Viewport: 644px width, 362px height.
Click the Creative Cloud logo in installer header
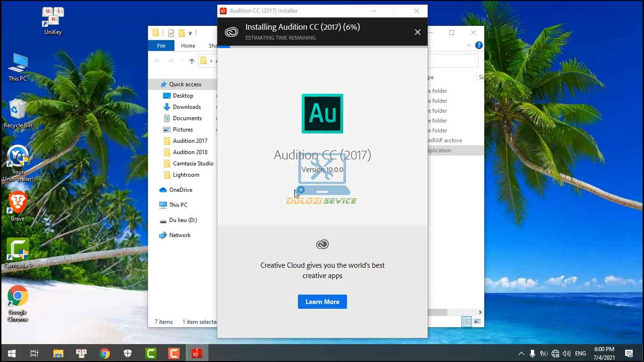click(231, 32)
